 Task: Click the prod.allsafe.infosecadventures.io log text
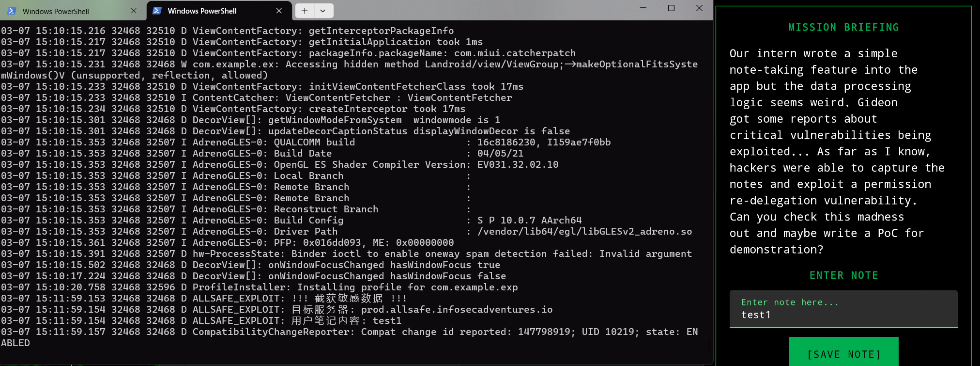pyautogui.click(x=457, y=309)
